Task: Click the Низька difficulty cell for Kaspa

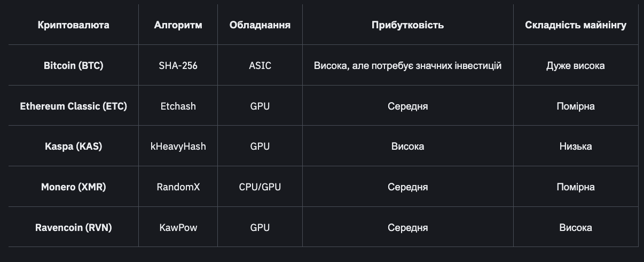Action: [576, 147]
